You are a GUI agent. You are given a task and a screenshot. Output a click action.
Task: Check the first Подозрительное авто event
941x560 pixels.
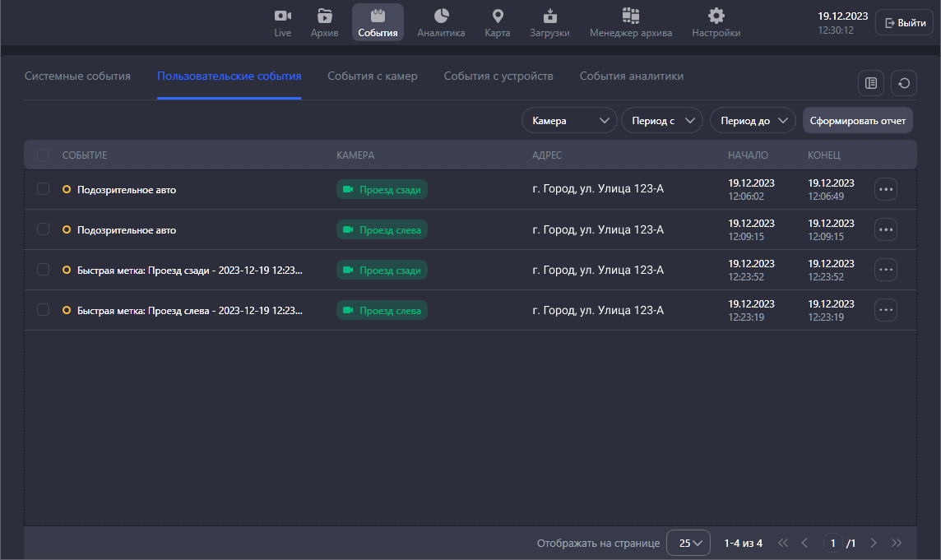(44, 189)
